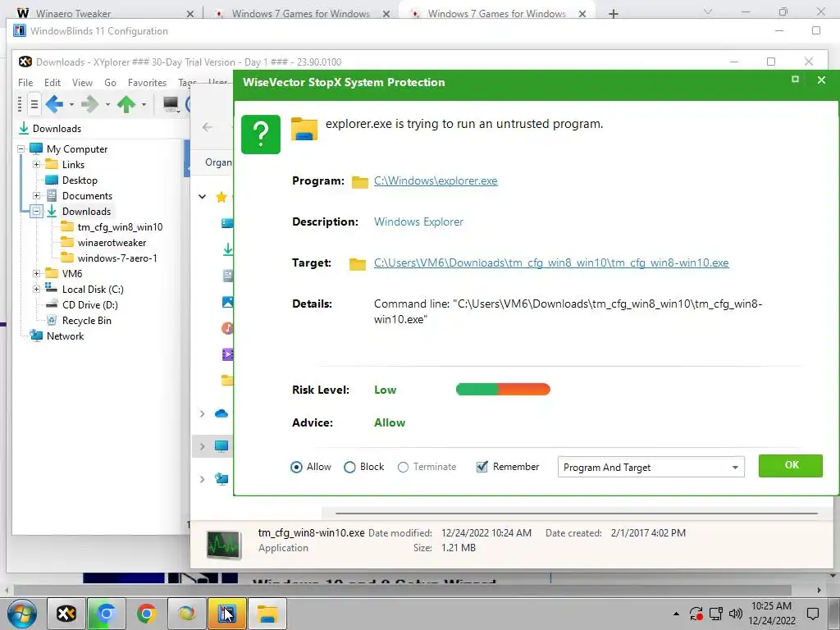Click the This PC monitor icon in Explorer

pyautogui.click(x=221, y=445)
